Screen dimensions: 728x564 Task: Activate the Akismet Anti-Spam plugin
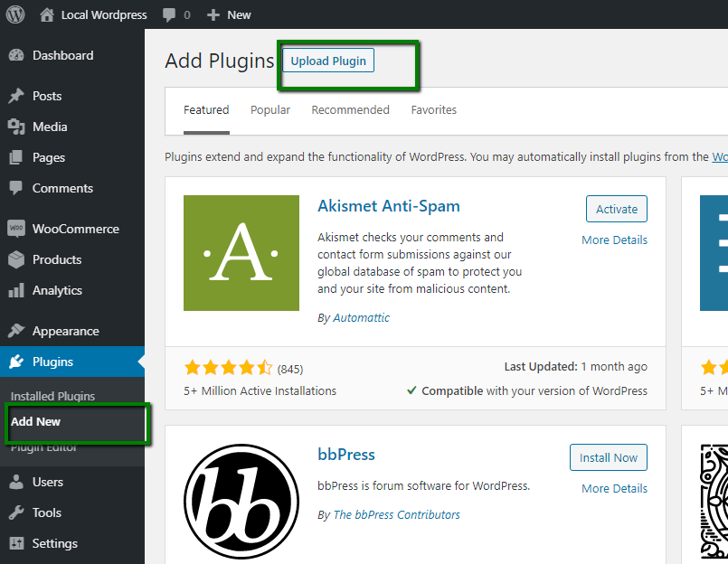[617, 209]
